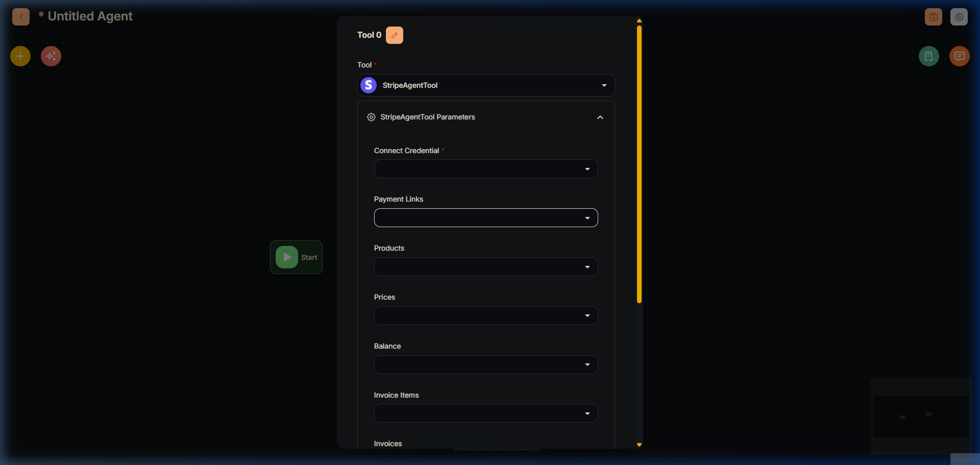980x465 pixels.
Task: Open the red sparkle AI generate button
Action: 51,56
